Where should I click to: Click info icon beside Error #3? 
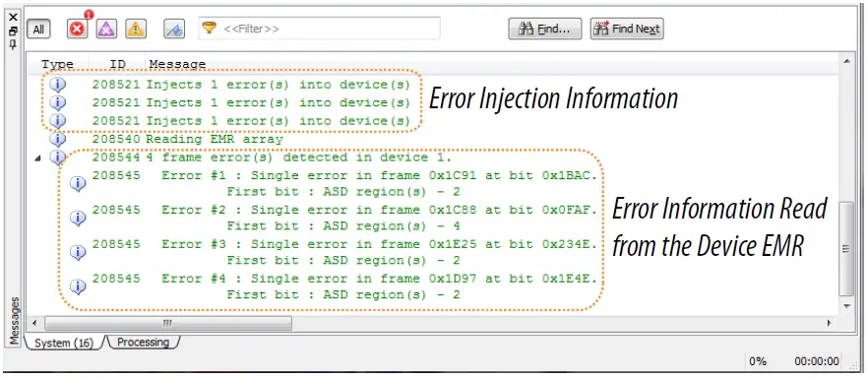(x=78, y=253)
